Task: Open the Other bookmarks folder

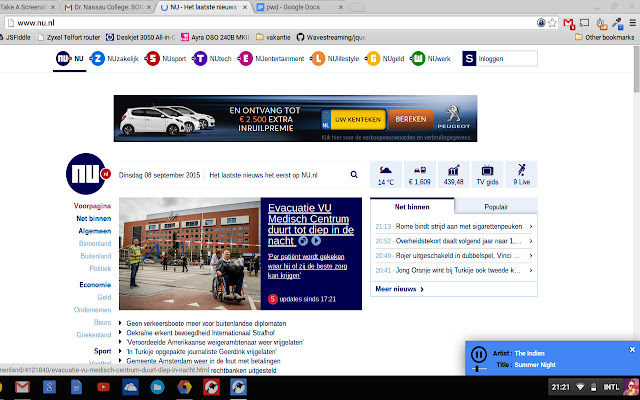Action: coord(604,37)
